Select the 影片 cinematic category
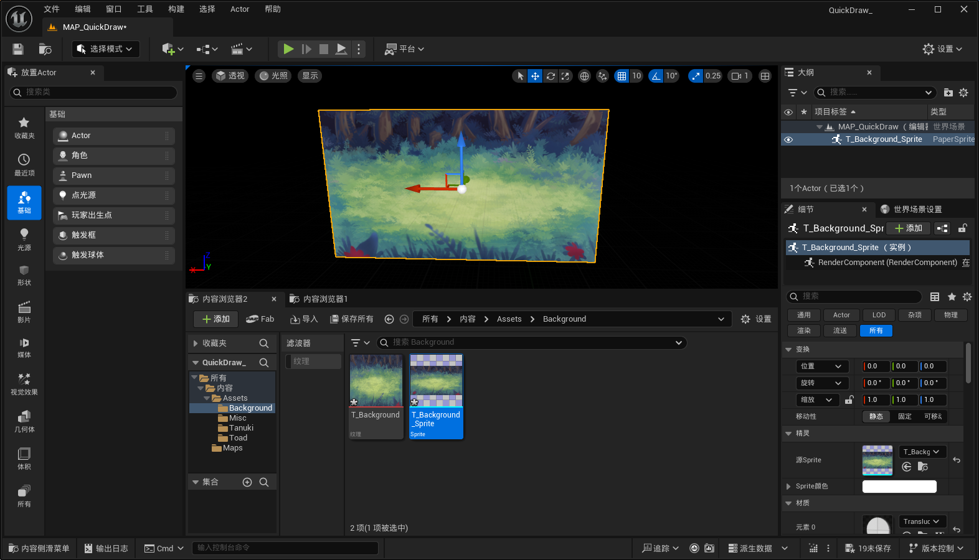This screenshot has height=560, width=979. click(x=24, y=312)
